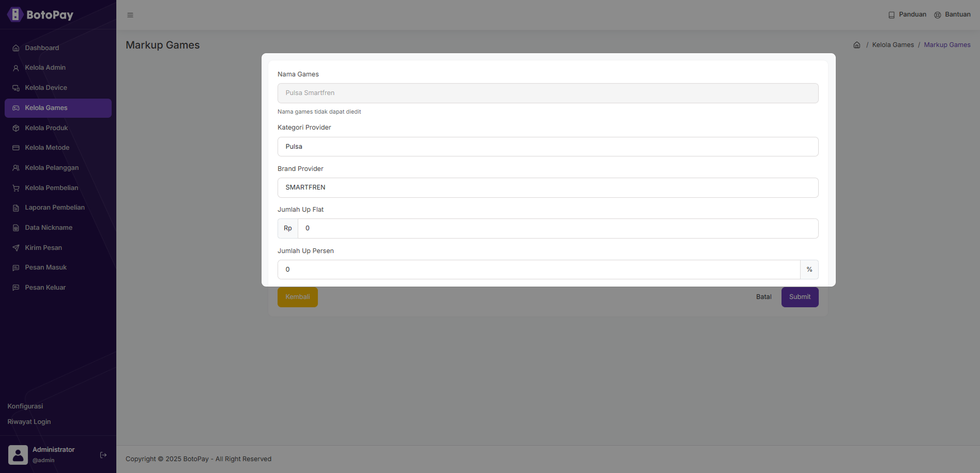Click the Kirim Pesan send icon
Image resolution: width=980 pixels, height=473 pixels.
point(16,248)
